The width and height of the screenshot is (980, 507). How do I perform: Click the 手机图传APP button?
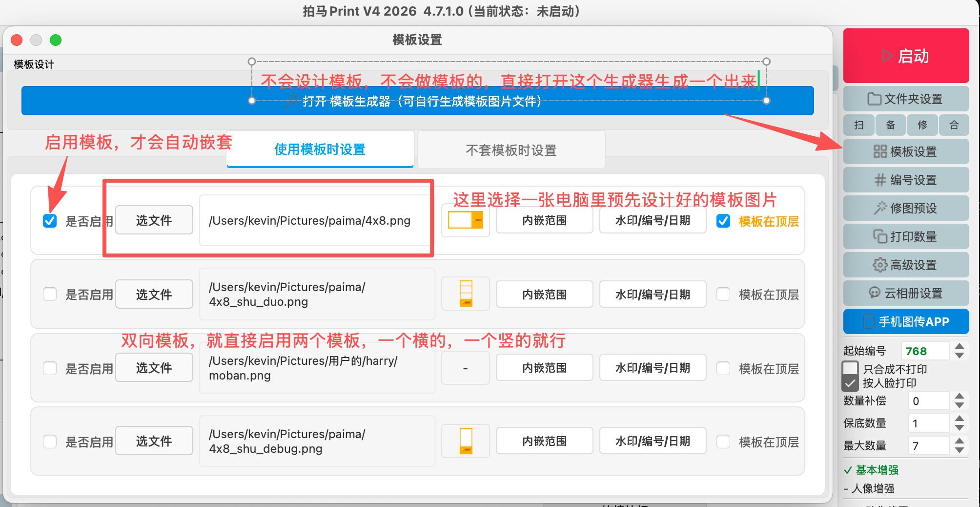pyautogui.click(x=906, y=322)
